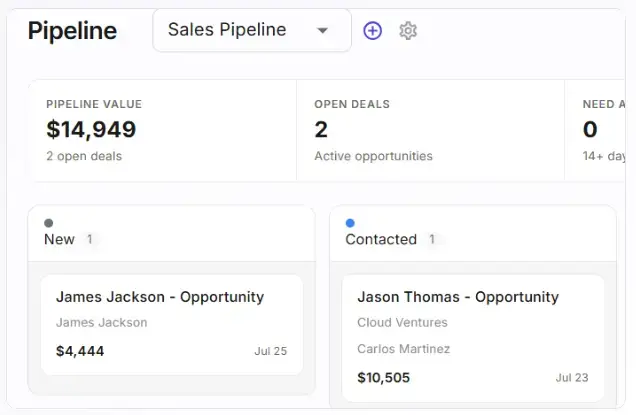Click the OPEN DEALS label
Screen dimensions: 636x415
tap(352, 104)
